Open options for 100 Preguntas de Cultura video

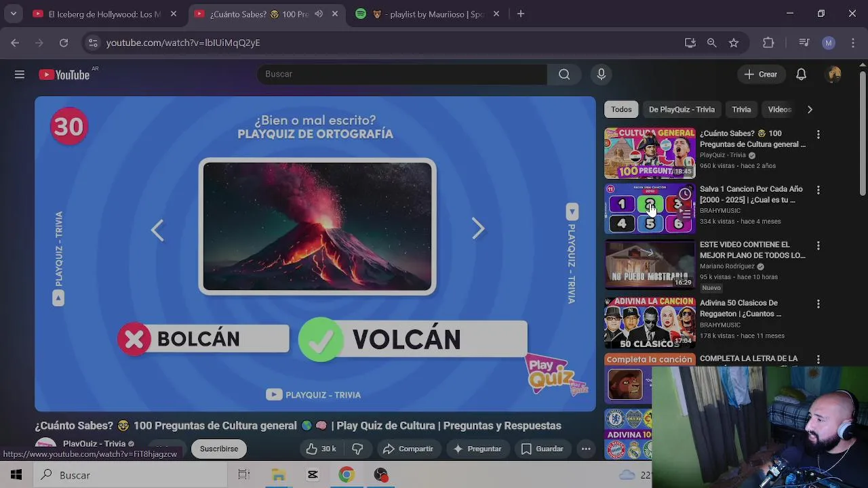coord(818,134)
